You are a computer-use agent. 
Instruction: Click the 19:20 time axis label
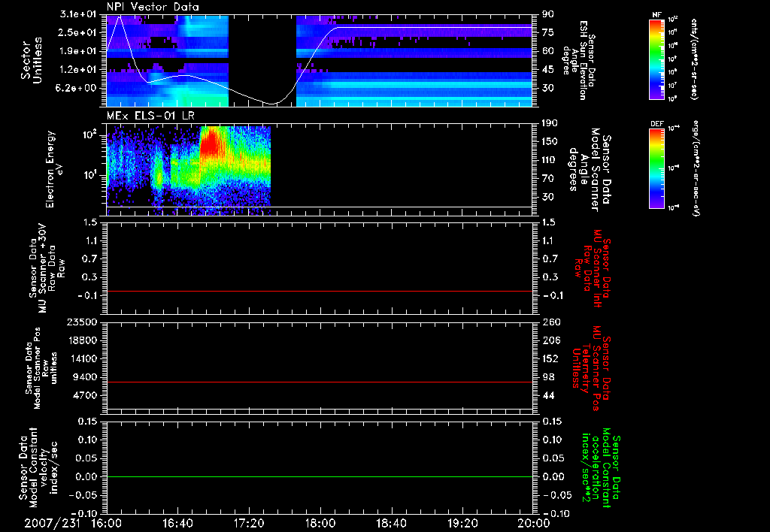462,523
